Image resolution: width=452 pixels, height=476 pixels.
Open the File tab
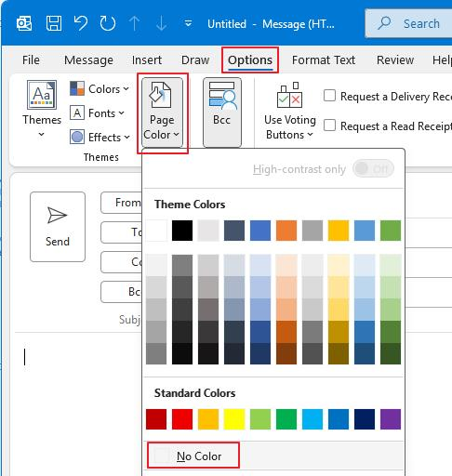click(x=31, y=60)
